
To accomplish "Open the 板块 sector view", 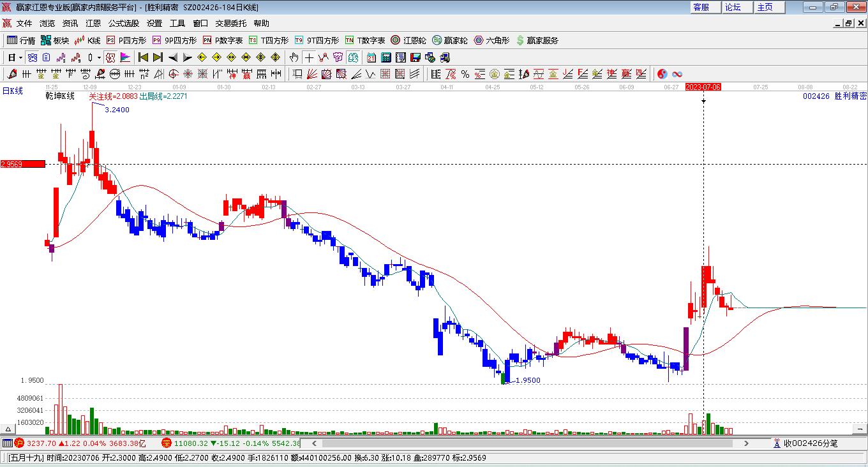I will point(55,40).
